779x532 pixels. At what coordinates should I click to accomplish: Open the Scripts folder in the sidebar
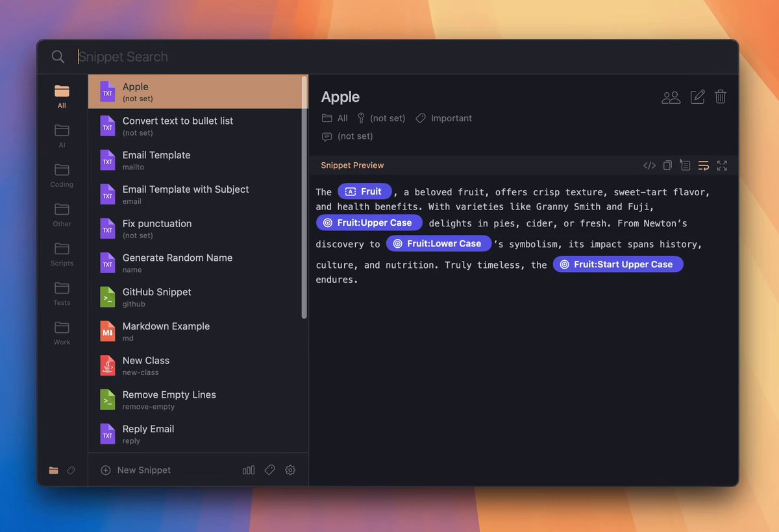pos(62,254)
